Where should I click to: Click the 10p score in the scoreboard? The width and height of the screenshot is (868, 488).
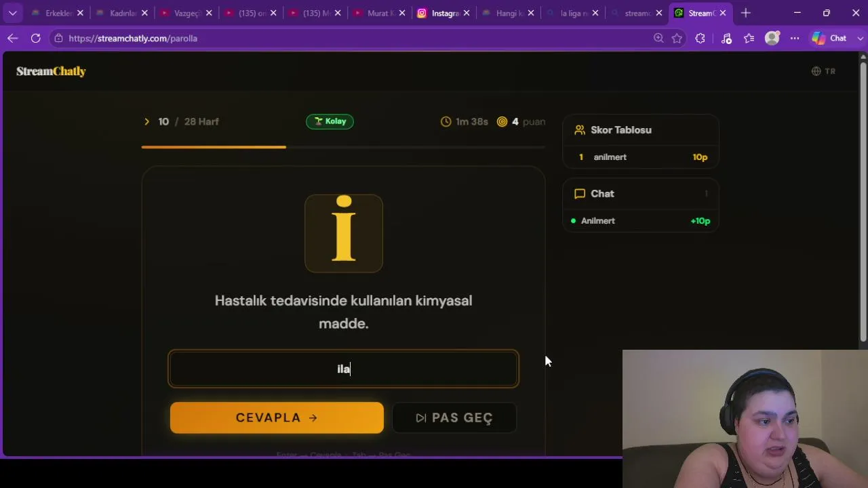700,157
